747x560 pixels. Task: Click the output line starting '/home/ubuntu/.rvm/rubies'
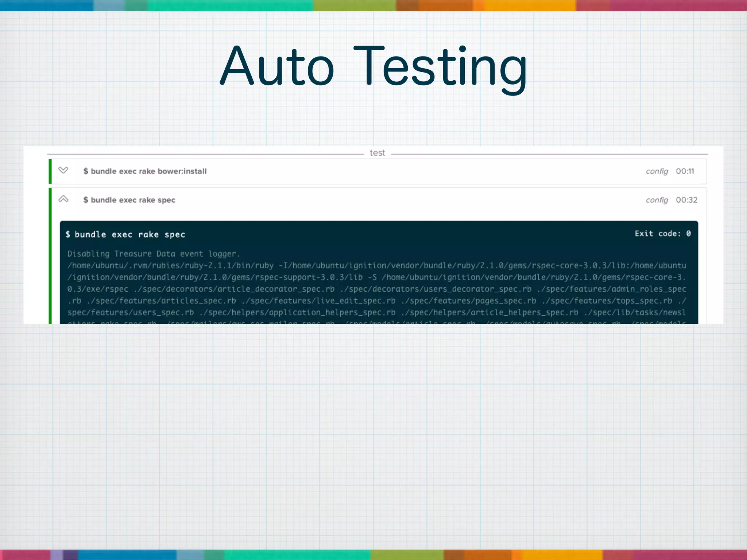coord(377,265)
